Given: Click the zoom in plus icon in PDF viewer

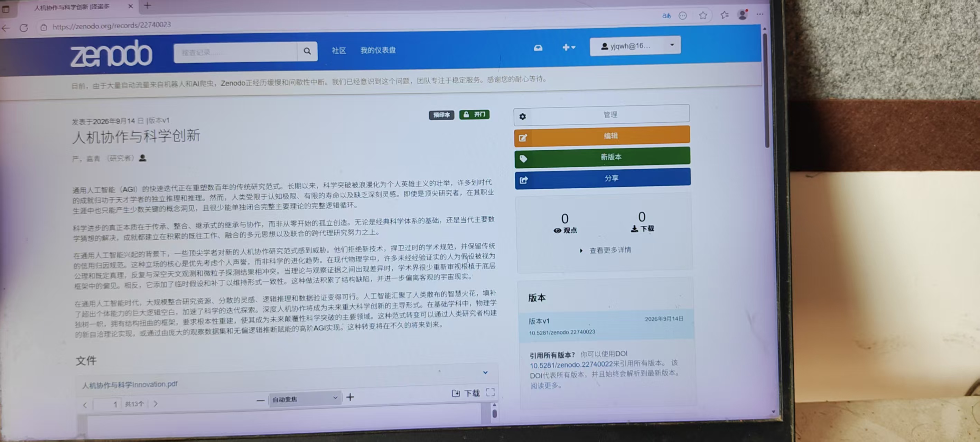Looking at the screenshot, I should coord(350,397).
